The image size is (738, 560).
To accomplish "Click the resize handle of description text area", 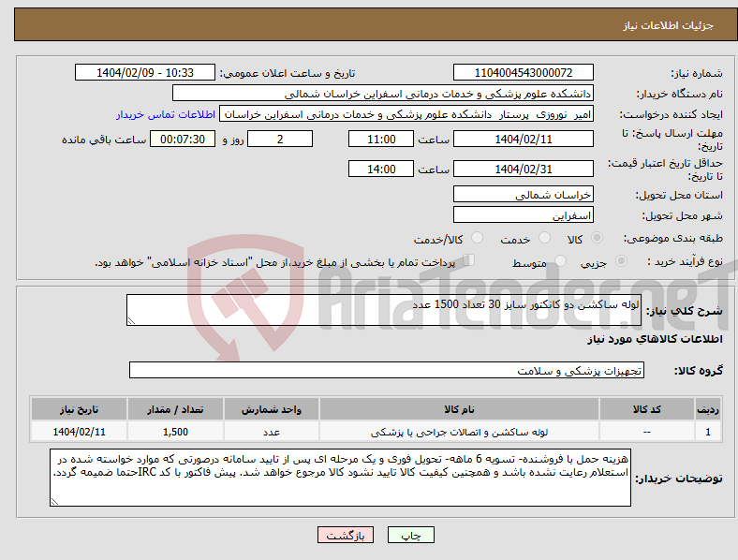I will (x=131, y=321).
